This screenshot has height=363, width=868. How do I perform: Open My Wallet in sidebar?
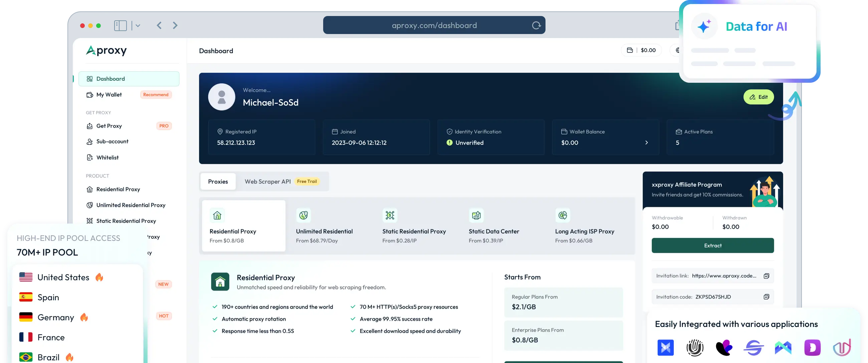pyautogui.click(x=109, y=95)
